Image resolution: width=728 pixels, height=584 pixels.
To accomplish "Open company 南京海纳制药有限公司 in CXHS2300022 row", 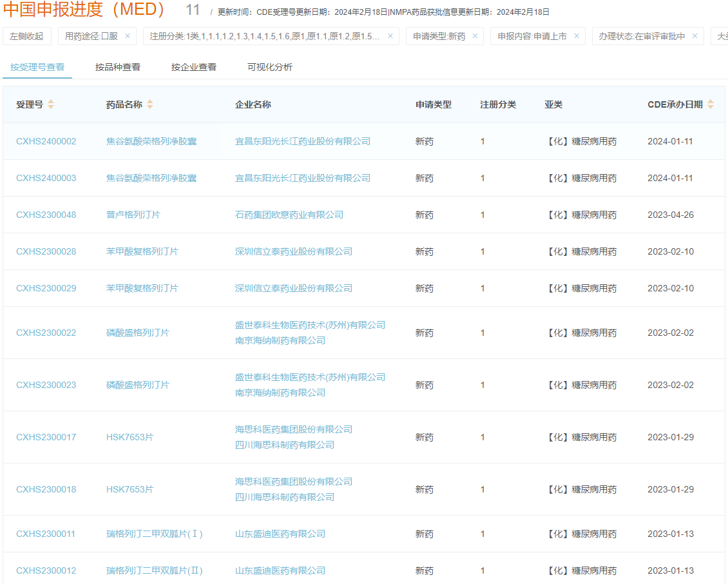I will (x=280, y=340).
